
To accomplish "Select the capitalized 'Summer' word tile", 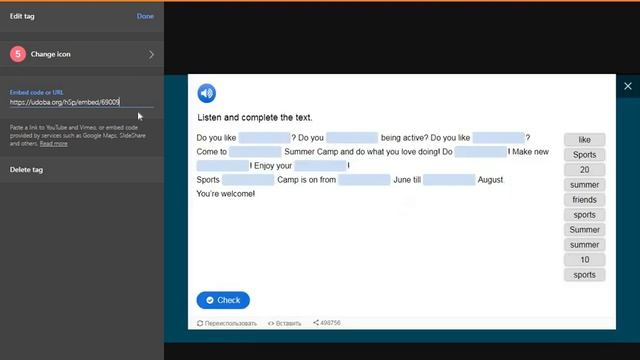I will coord(584,230).
